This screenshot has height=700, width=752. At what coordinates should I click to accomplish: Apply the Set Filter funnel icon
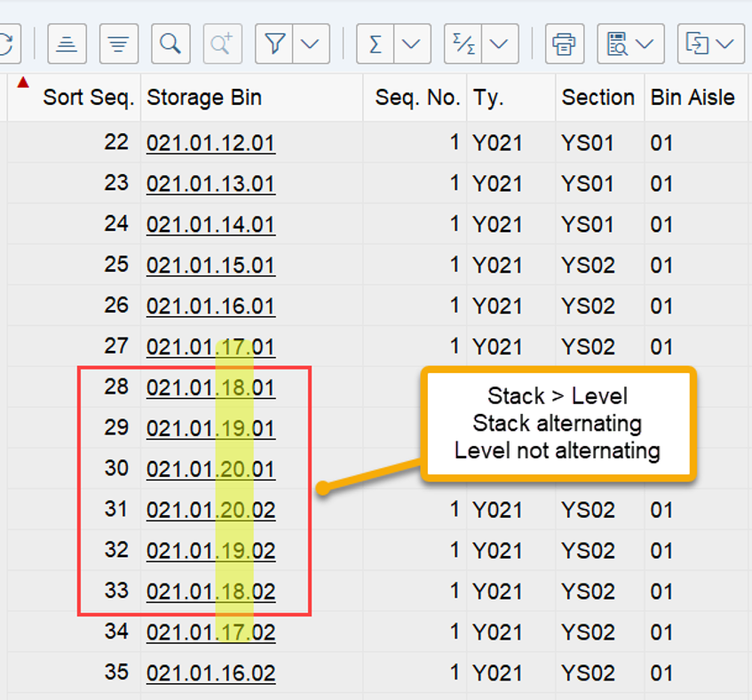click(274, 44)
